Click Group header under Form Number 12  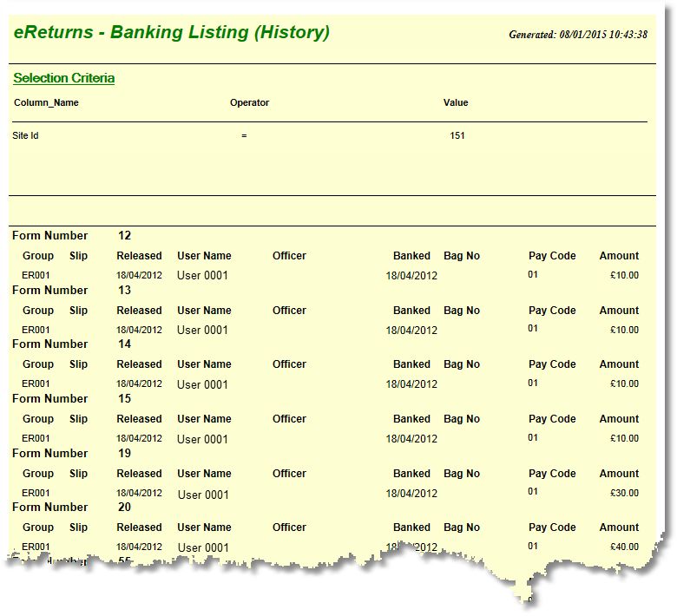pos(38,256)
